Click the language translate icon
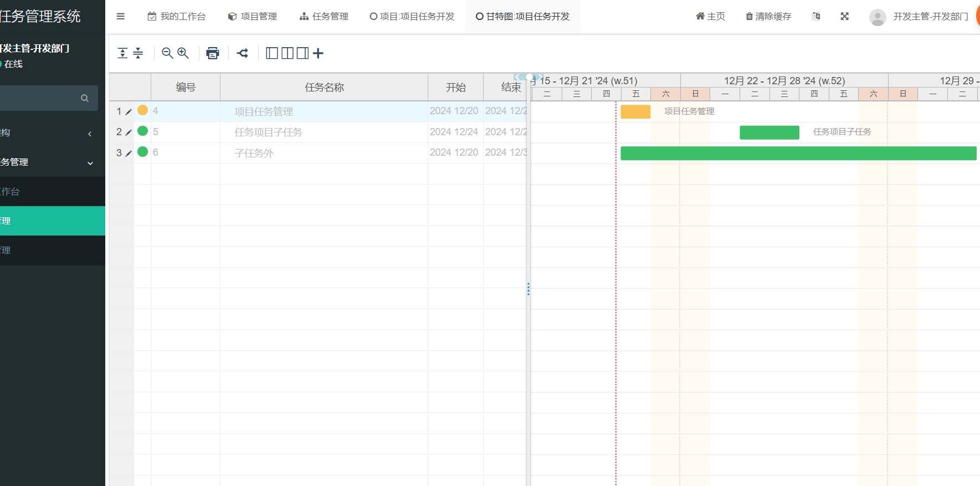Viewport: 980px width, 486px height. [x=816, y=17]
